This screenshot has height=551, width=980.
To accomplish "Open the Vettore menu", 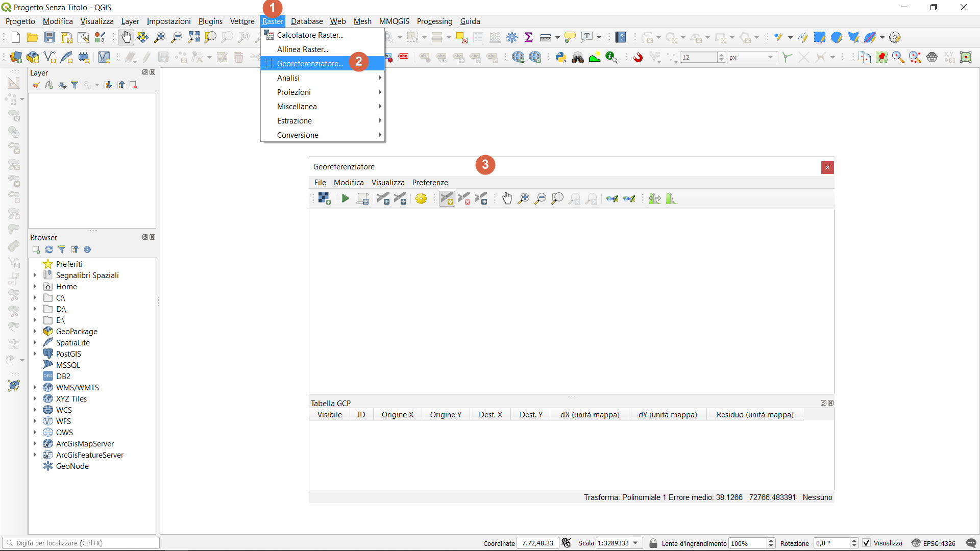I will coord(242,21).
